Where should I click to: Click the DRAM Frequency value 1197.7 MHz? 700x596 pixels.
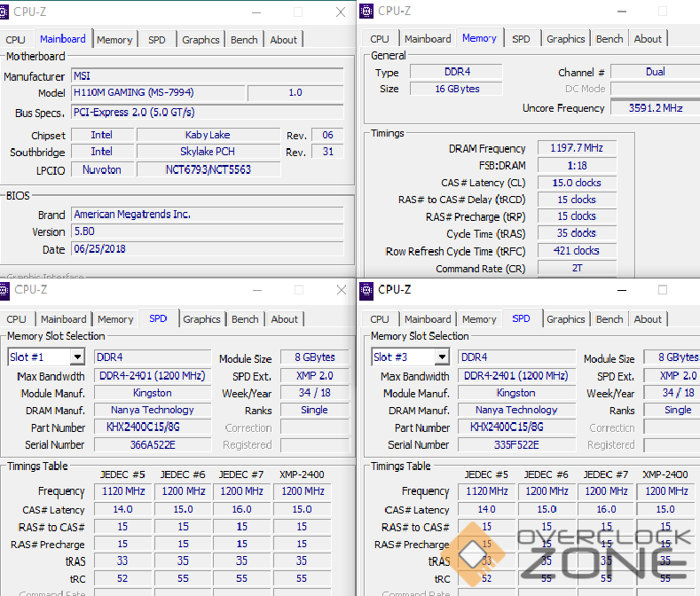tap(576, 149)
